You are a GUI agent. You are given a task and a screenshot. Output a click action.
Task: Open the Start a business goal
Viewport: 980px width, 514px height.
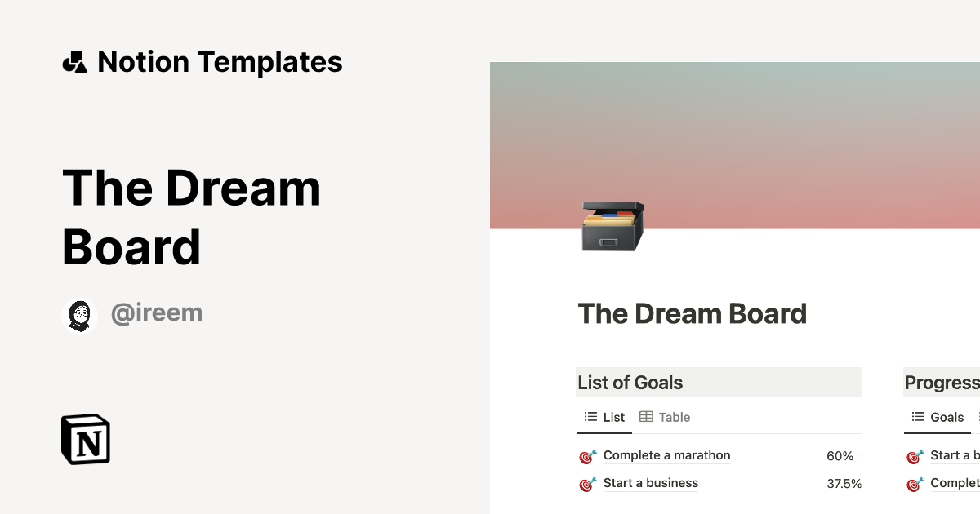tap(650, 483)
